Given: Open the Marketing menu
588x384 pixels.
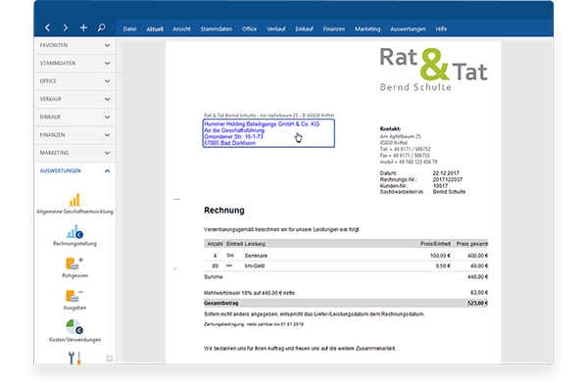Looking at the screenshot, I should (367, 28).
